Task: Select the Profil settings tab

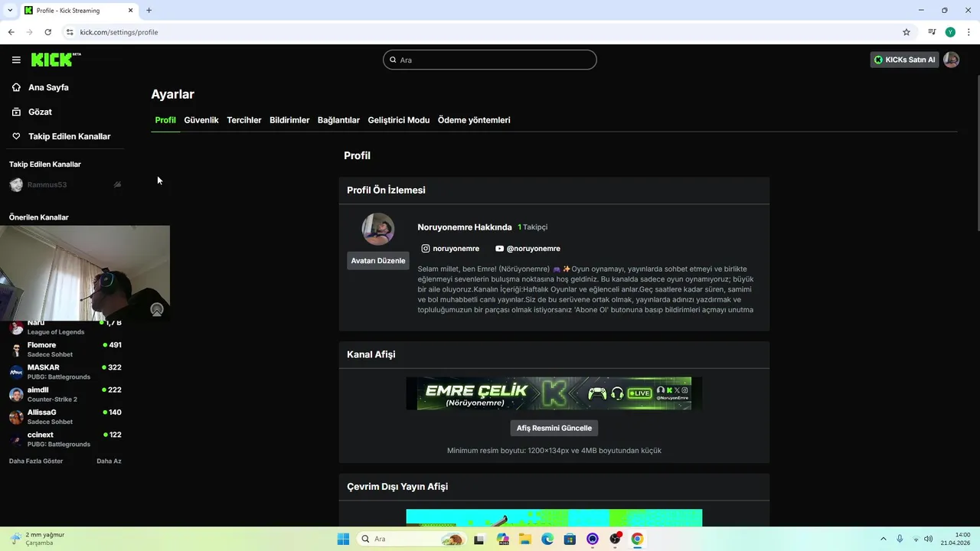Action: [x=165, y=120]
